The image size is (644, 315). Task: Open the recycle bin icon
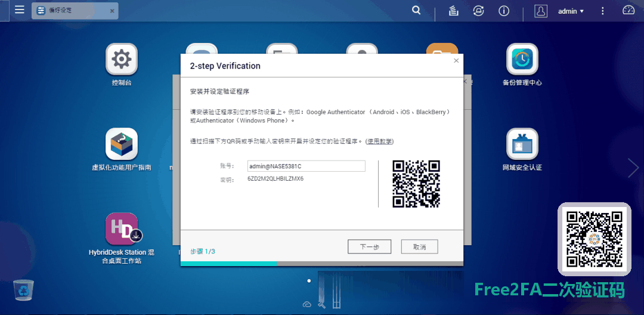(x=23, y=289)
